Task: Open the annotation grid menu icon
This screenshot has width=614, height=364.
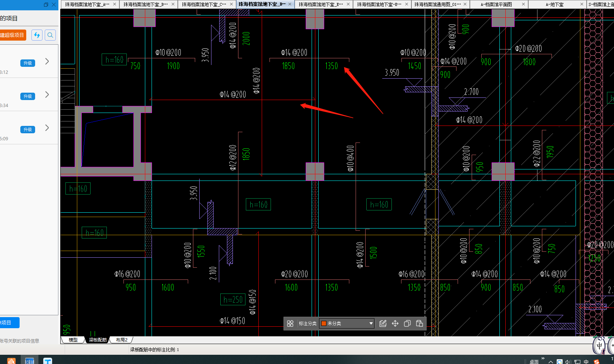Action: coord(290,323)
